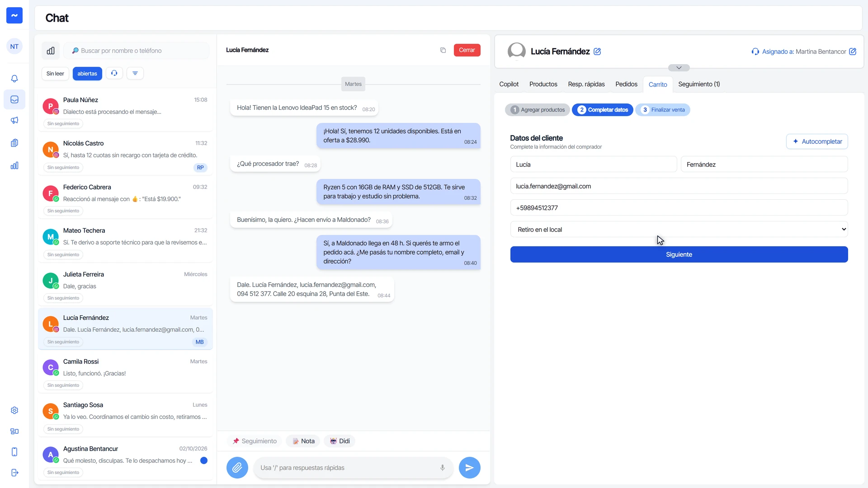868x488 pixels.
Task: Click the email field lucia.fernandez@gmail.com
Action: (x=679, y=186)
